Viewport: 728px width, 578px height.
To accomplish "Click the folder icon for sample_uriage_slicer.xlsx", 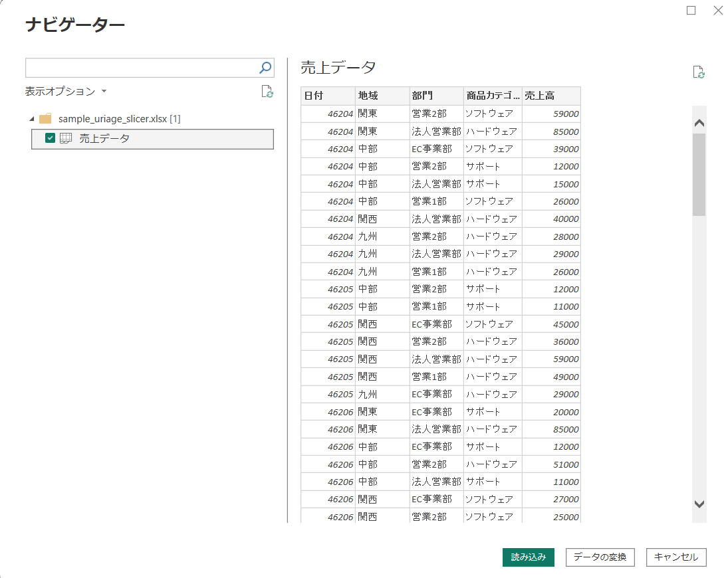I will (x=45, y=119).
